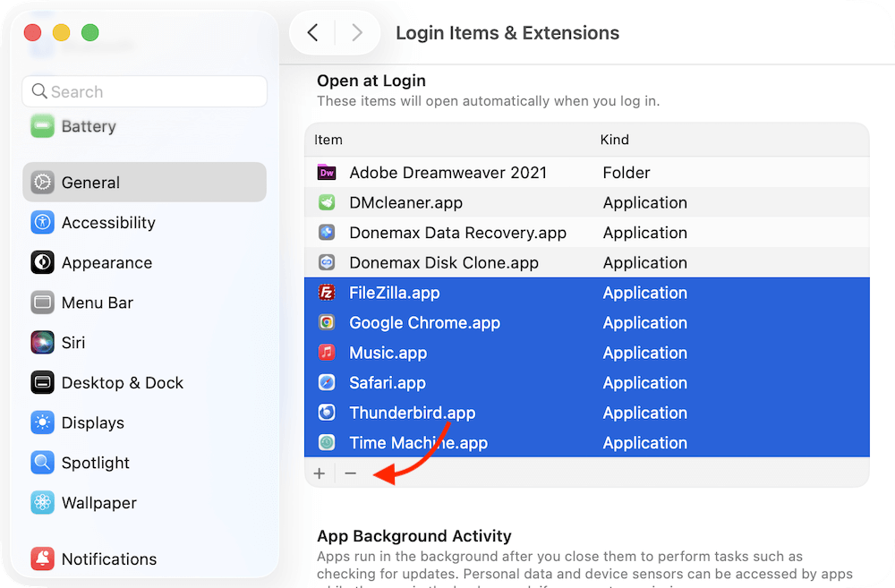The width and height of the screenshot is (895, 588).
Task: Open Displays settings in sidebar
Action: click(x=42, y=422)
